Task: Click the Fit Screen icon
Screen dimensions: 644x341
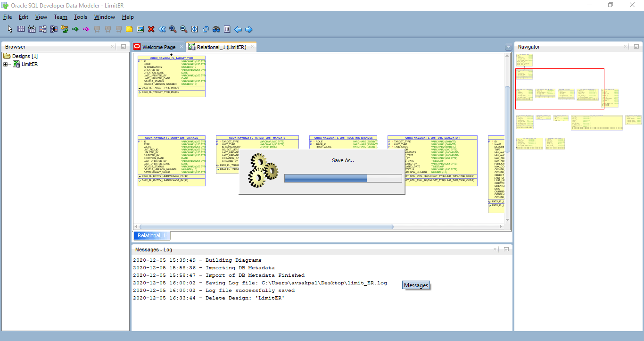Action: (195, 29)
